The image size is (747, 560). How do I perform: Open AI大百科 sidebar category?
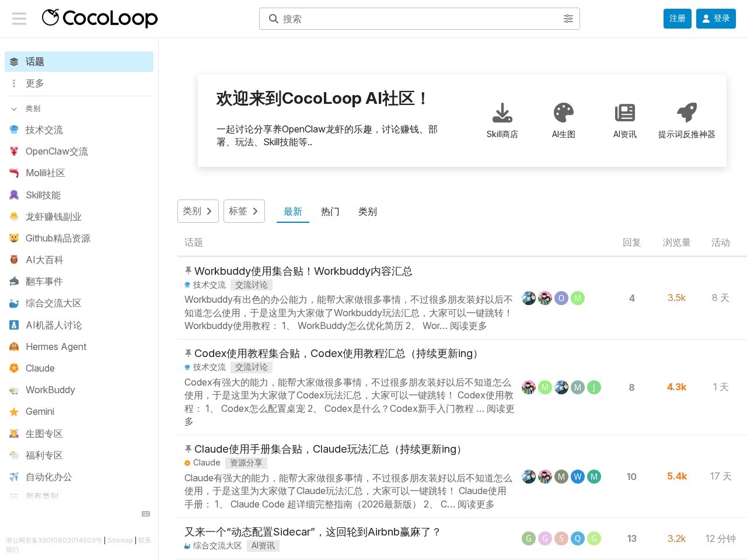pos(79,260)
